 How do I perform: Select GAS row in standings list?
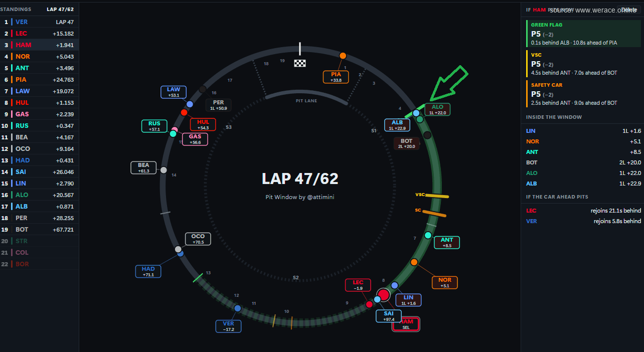click(x=39, y=114)
